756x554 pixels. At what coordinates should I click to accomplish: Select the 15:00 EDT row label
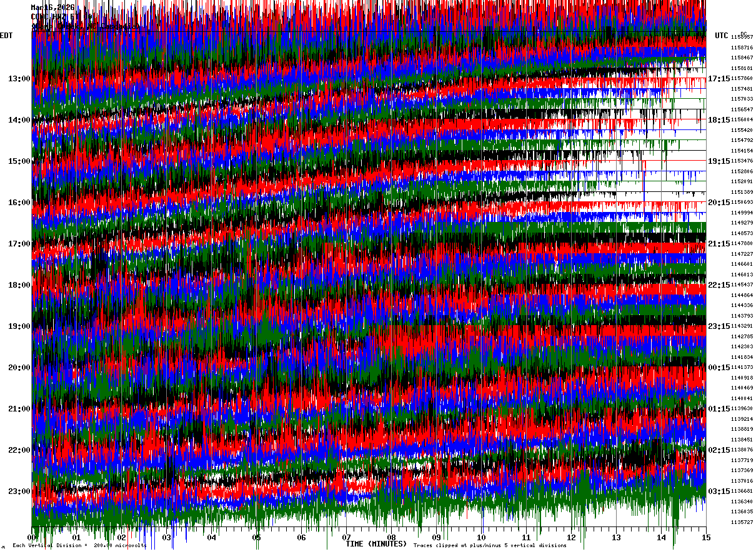pyautogui.click(x=19, y=161)
